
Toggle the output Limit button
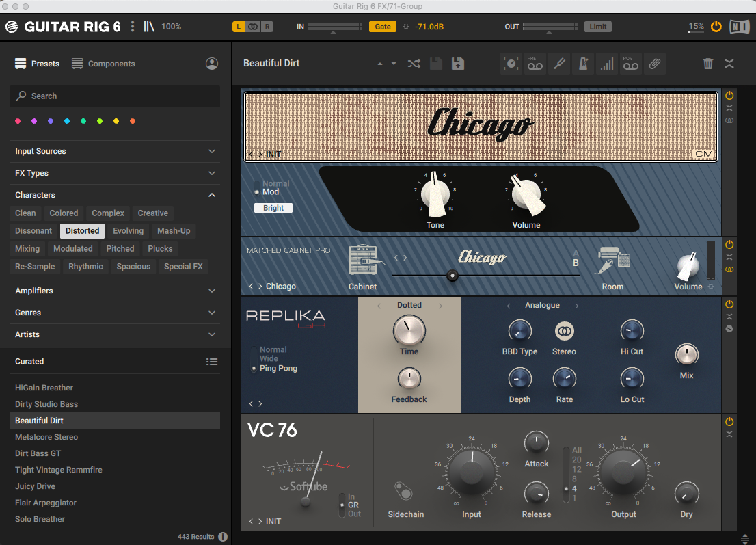[x=598, y=27]
